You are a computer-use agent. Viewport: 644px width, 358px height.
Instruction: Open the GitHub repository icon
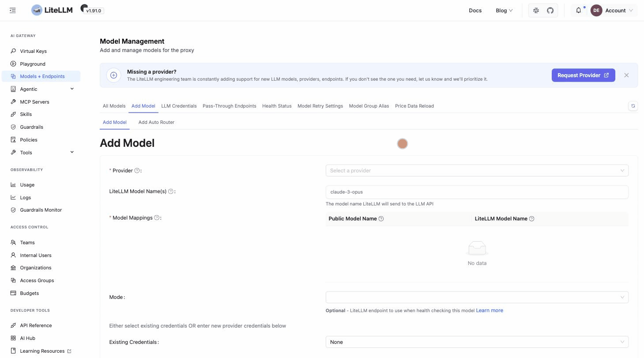(x=550, y=10)
